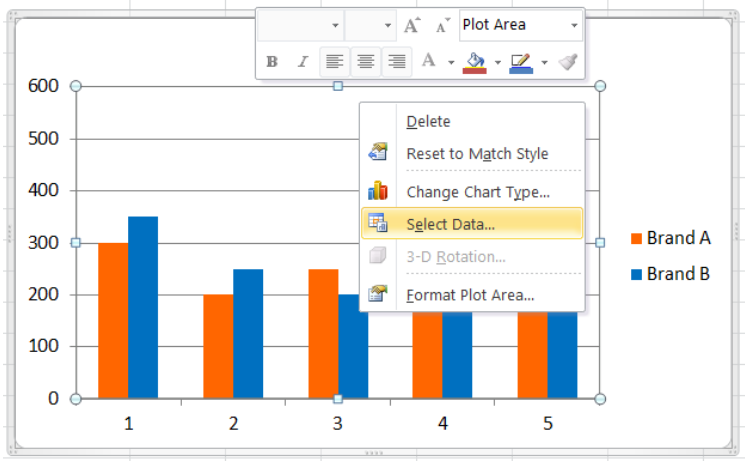The image size is (745, 461).
Task: Select the orange Brand A bar for category 1
Action: pyautogui.click(x=113, y=320)
